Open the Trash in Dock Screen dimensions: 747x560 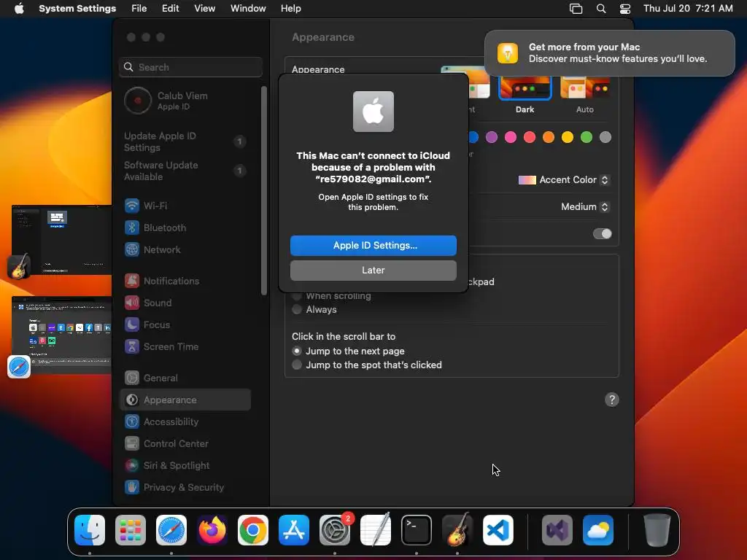[x=657, y=530]
